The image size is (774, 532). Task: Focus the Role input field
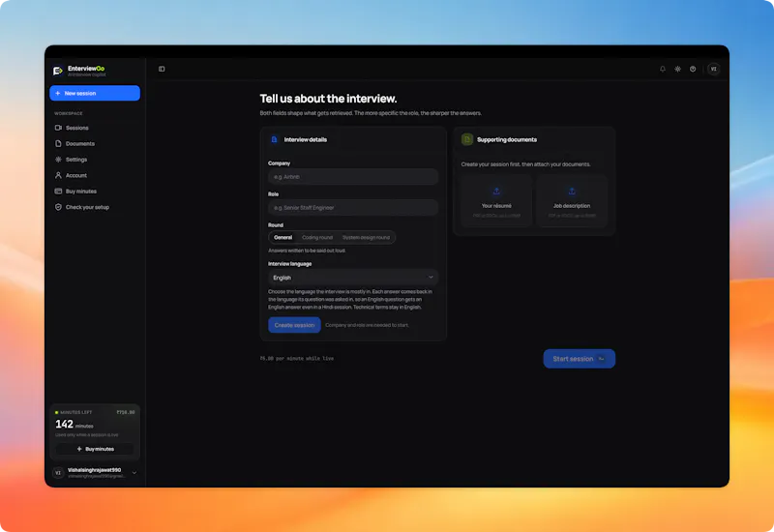353,208
